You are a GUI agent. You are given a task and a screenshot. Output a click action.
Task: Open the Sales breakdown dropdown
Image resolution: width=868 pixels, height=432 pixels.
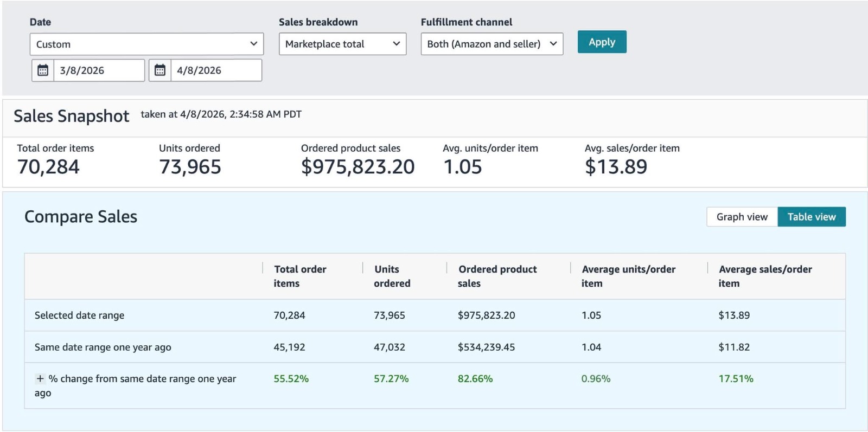point(342,44)
